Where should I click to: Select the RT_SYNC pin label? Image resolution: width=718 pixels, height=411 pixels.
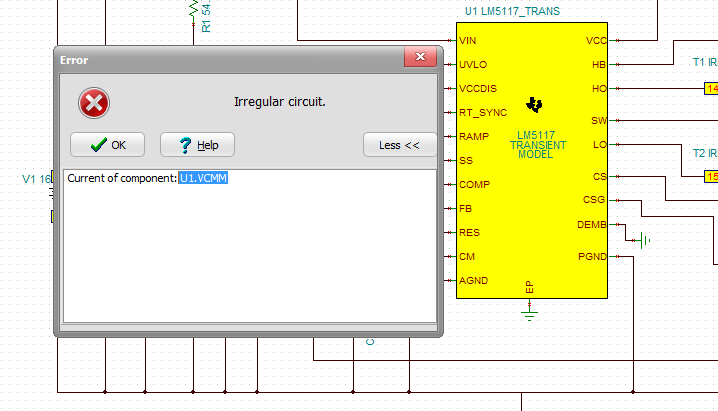click(x=483, y=113)
